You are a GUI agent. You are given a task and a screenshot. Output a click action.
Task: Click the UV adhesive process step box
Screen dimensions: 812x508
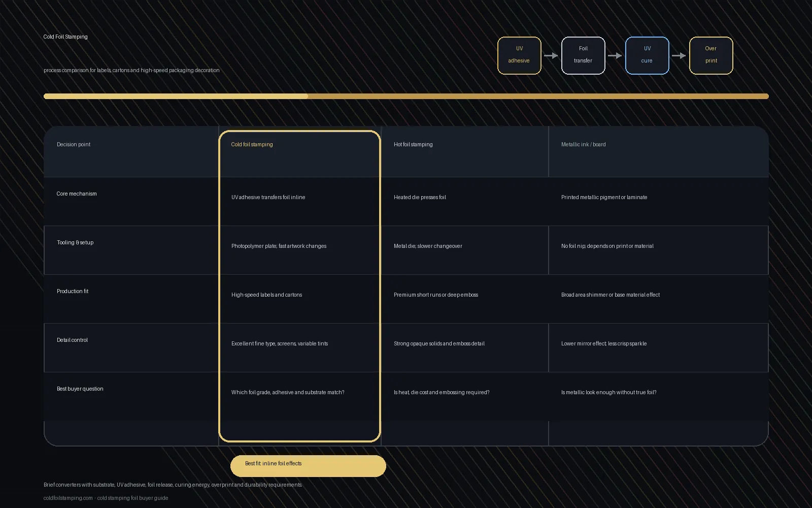click(x=519, y=55)
